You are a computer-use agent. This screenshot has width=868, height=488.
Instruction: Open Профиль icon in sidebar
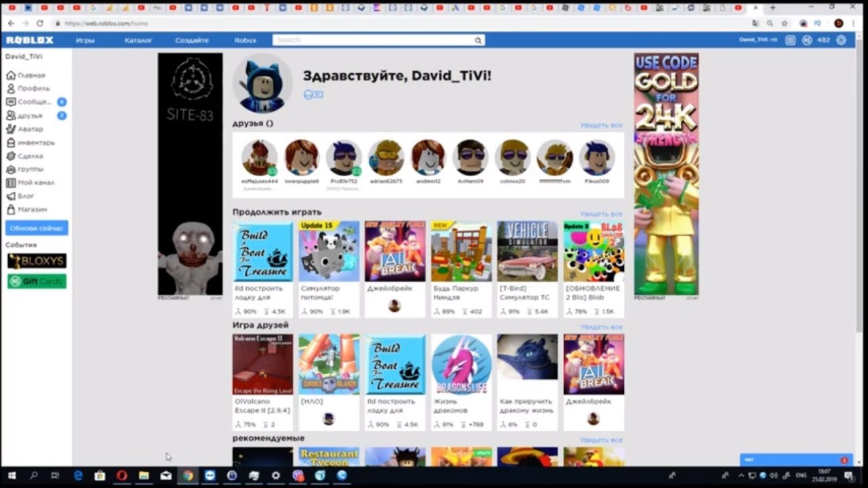coord(11,89)
